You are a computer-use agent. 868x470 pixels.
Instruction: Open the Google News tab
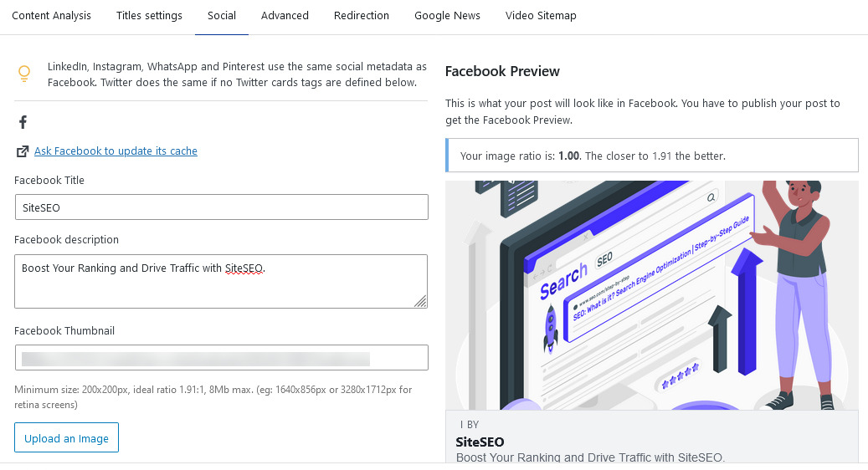pyautogui.click(x=447, y=16)
